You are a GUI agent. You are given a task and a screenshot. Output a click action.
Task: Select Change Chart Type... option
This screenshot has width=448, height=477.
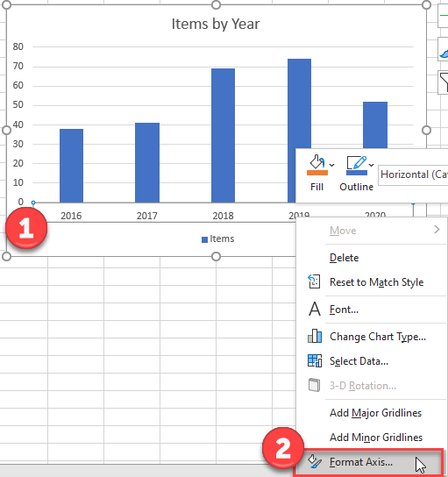378,337
